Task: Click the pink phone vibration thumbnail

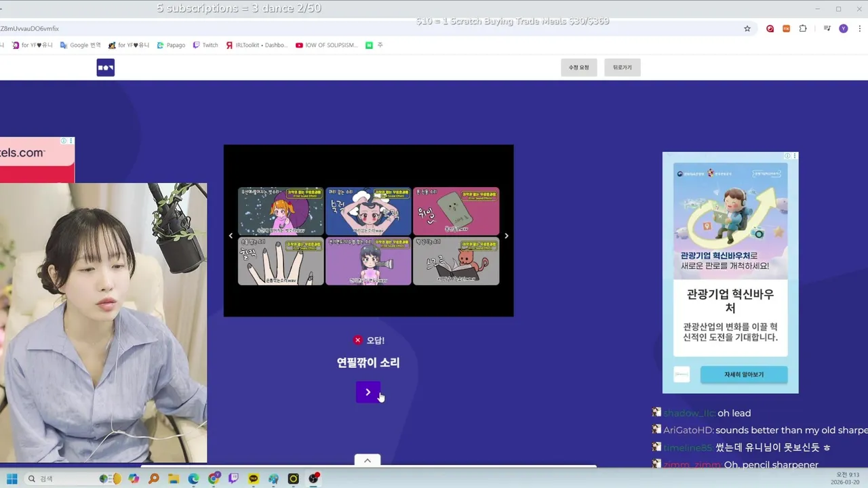Action: (456, 211)
